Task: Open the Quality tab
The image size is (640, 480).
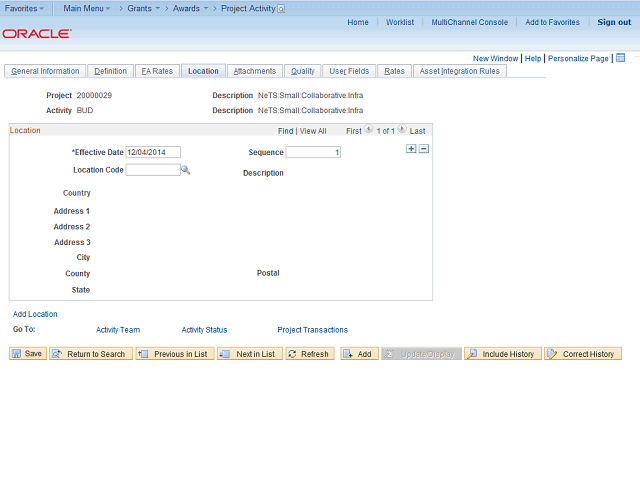Action: 303,71
